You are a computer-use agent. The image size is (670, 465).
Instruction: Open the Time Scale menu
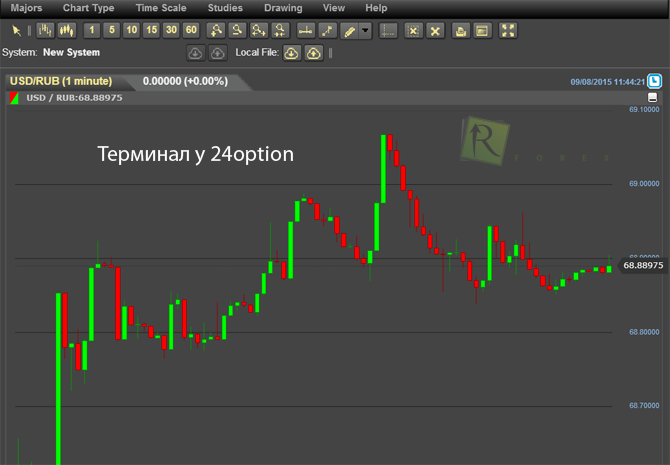(161, 8)
